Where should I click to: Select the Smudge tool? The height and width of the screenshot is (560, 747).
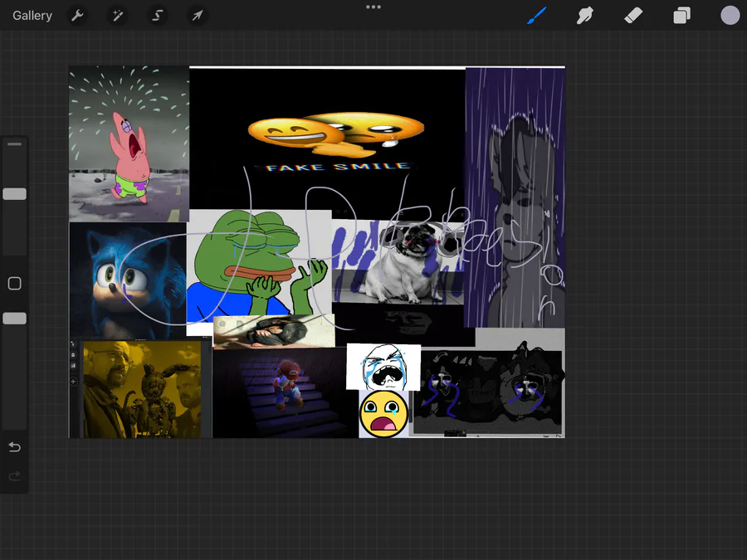584,15
